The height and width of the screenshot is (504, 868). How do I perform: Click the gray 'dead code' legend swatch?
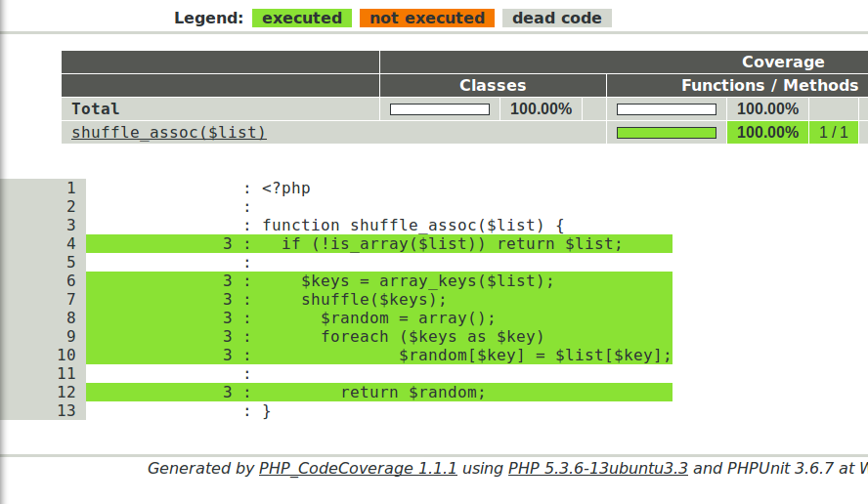coord(557,18)
